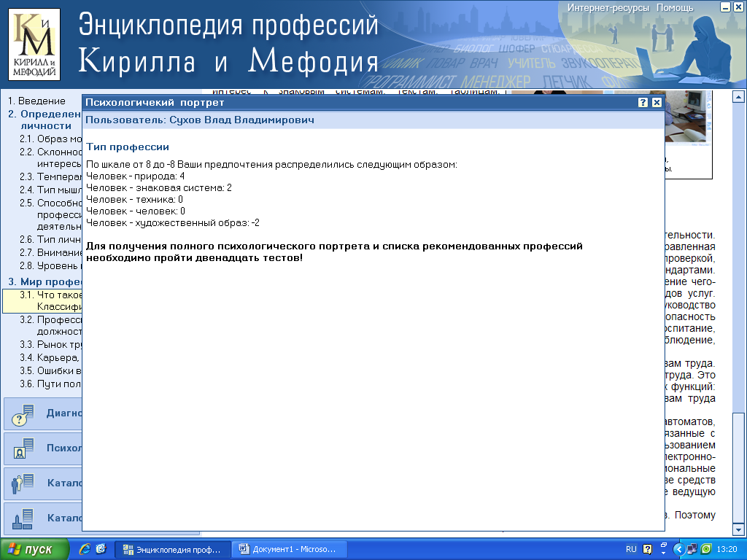This screenshot has height=560, width=747.
Task: Select chapter 1. Введение
Action: [36, 101]
